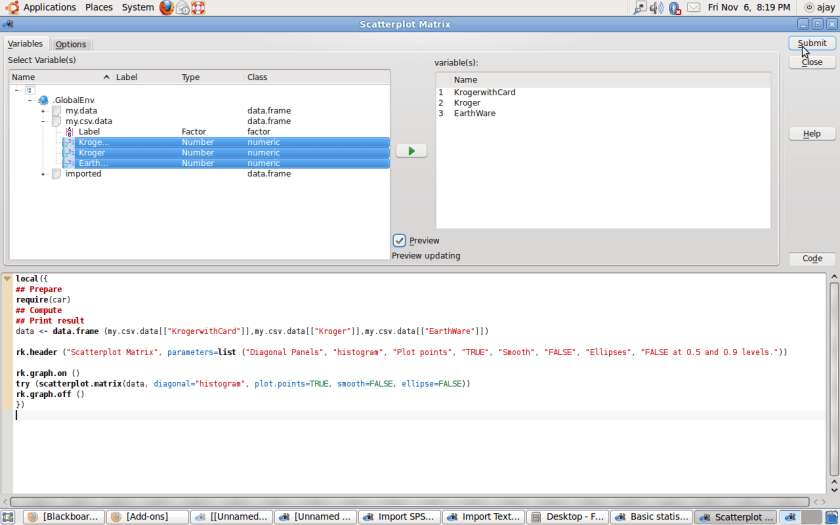This screenshot has height=525, width=840.
Task: Click the help lifesaver icon in top panel
Action: [x=198, y=8]
